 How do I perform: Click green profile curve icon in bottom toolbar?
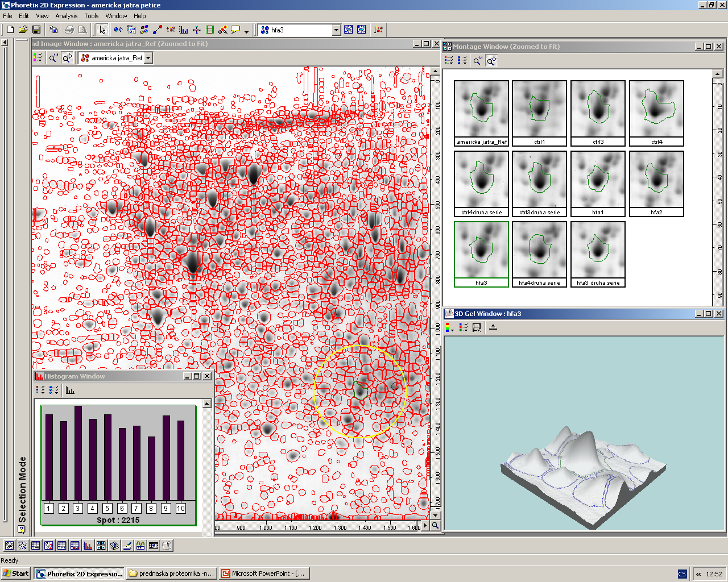140,546
